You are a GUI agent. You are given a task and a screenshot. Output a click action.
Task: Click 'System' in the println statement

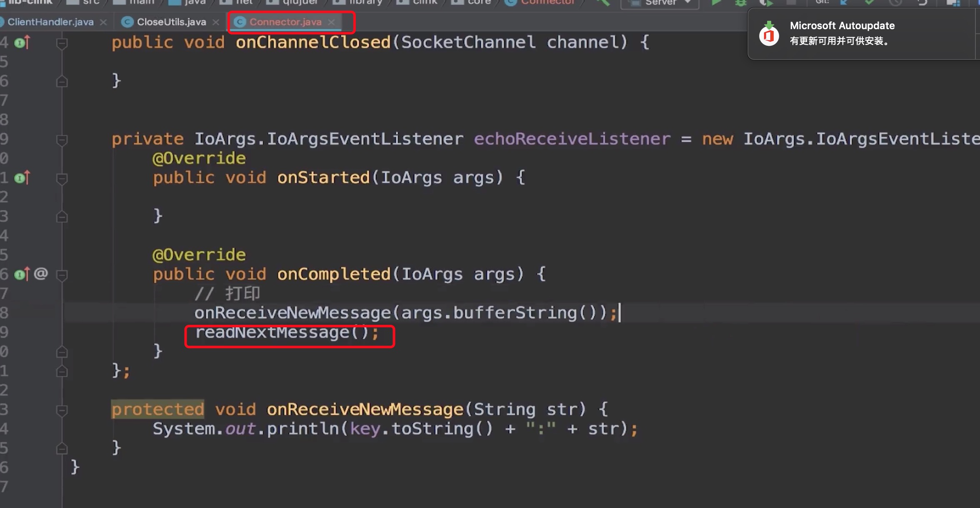184,429
